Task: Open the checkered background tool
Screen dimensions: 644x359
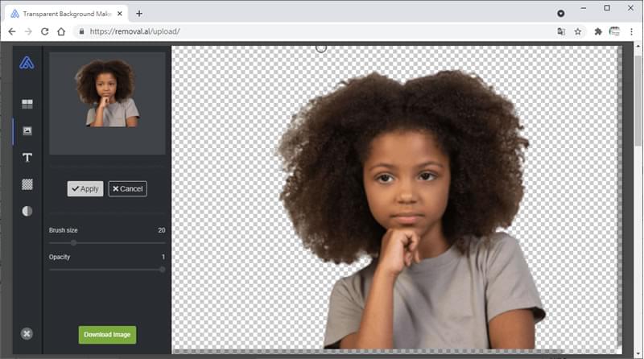Action: pyautogui.click(x=27, y=184)
